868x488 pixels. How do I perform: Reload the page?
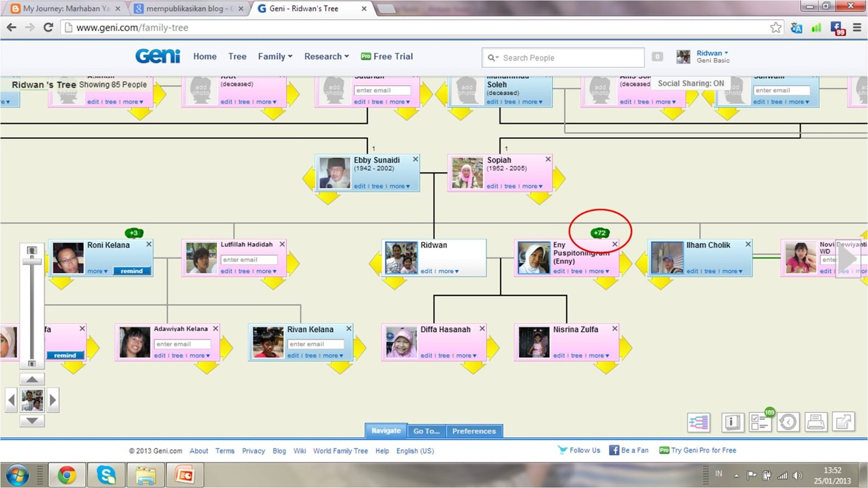48,27
